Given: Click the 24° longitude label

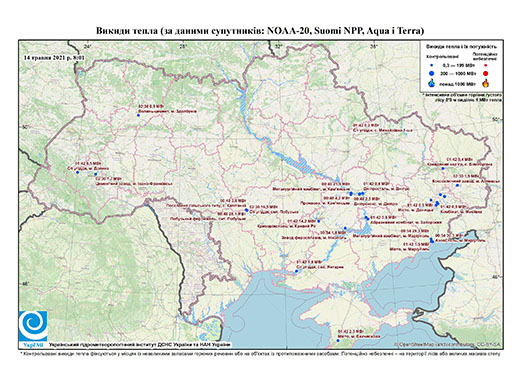Looking at the screenshot, I should click(x=88, y=46).
